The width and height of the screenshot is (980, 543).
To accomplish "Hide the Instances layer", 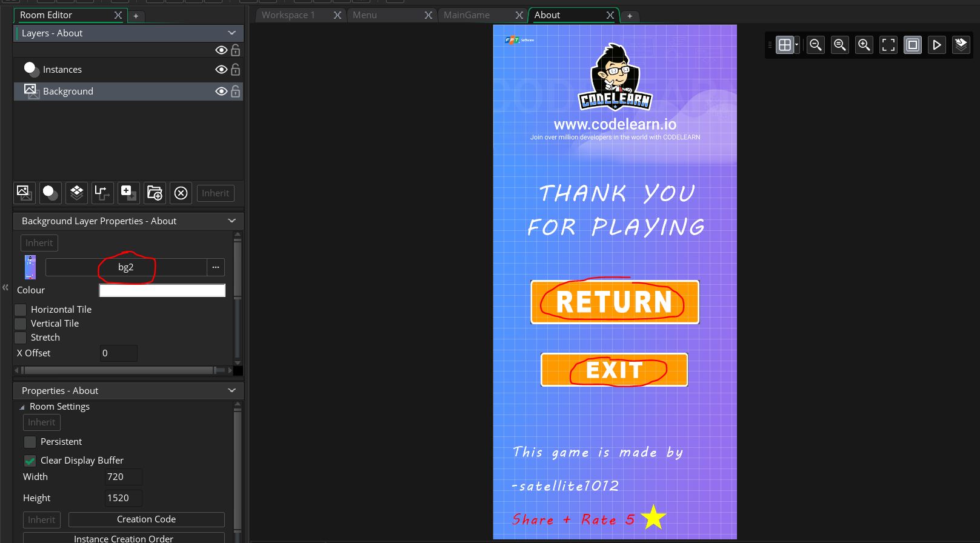I will [221, 70].
